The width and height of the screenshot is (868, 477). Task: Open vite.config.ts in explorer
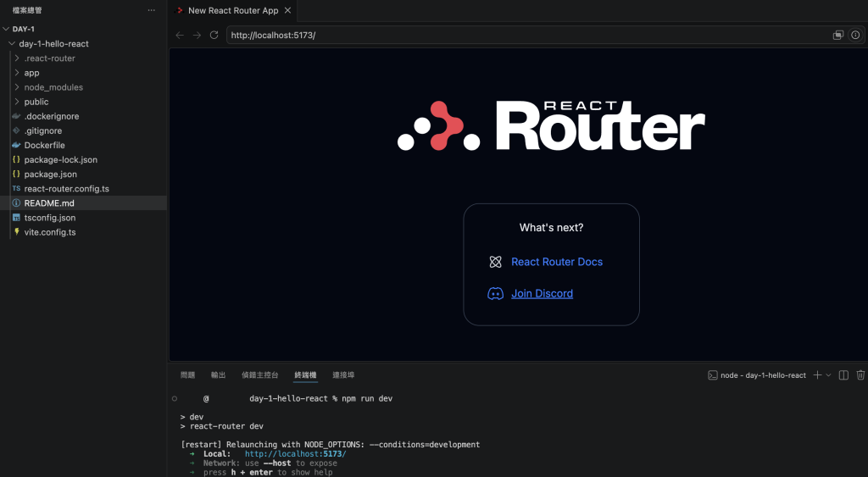click(50, 232)
